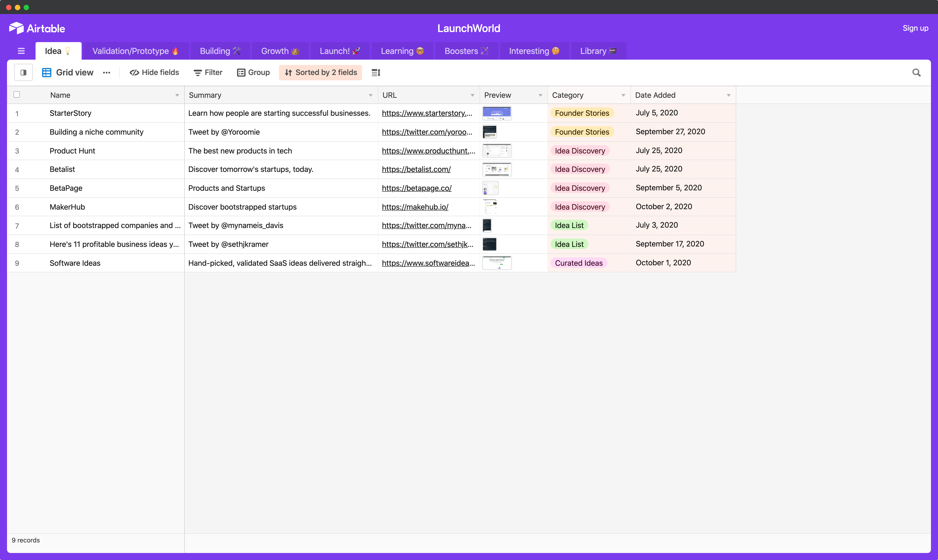Open the softwareidea URL link

coord(428,263)
